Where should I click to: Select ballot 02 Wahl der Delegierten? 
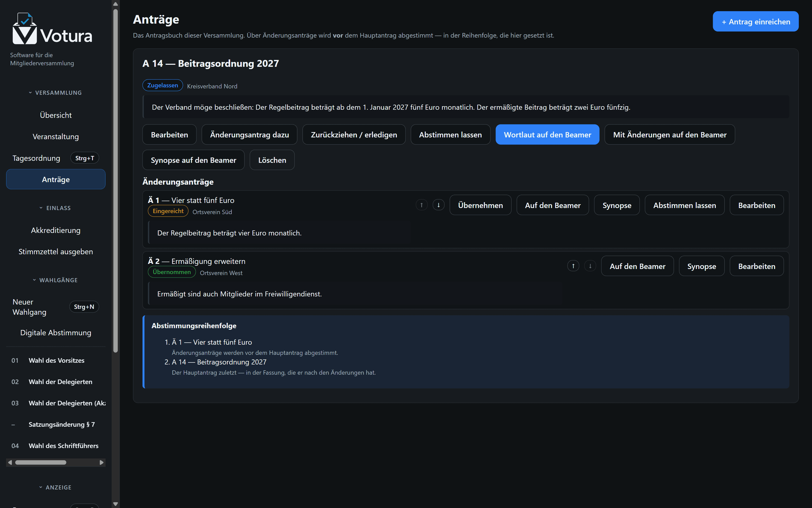[x=56, y=382]
